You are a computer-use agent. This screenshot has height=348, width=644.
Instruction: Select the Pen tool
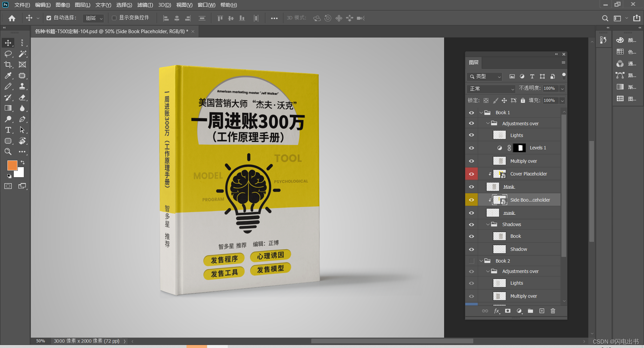22,119
